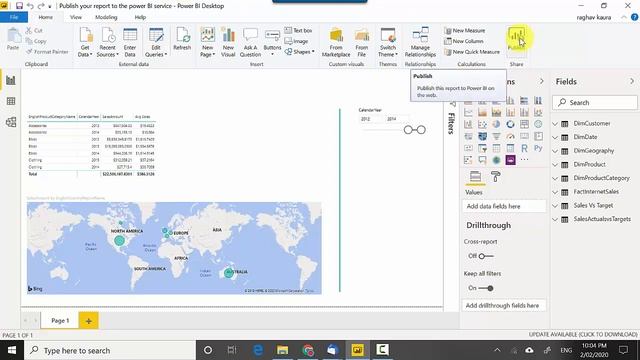
Task: Refresh the report data
Action: 182,39
